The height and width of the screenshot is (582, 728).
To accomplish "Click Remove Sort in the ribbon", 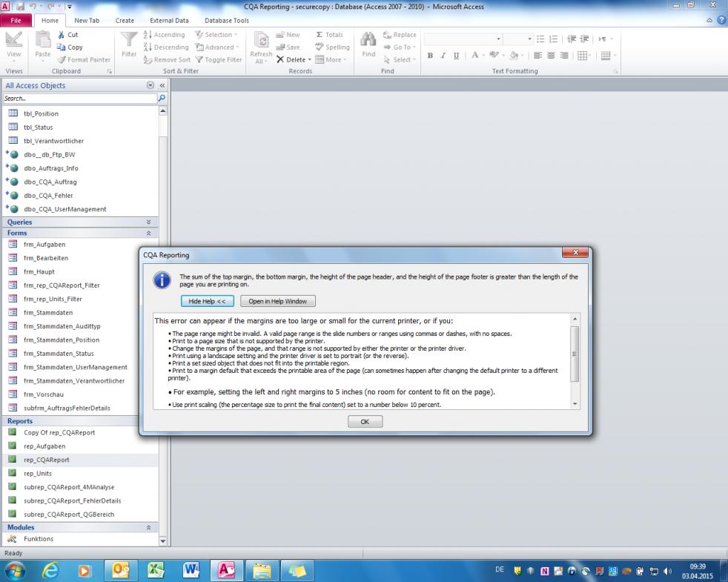I will (167, 59).
